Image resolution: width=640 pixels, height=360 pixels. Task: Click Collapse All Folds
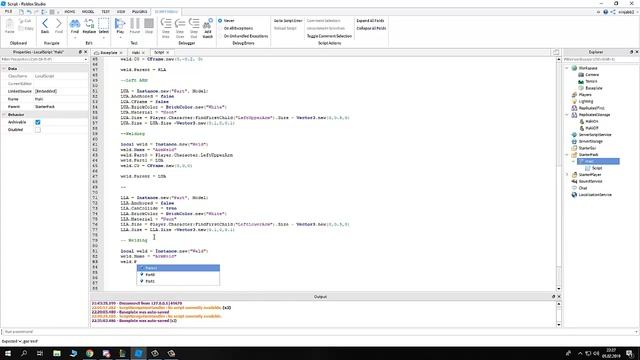[x=371, y=28]
